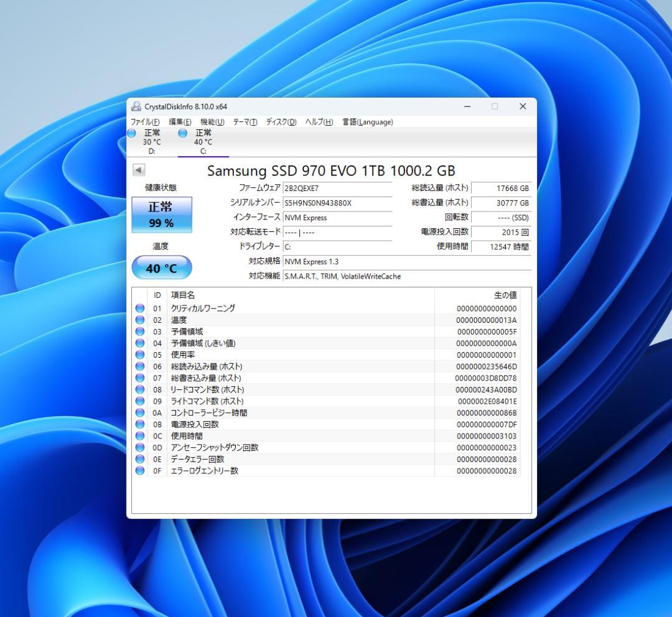Minimize the CrystalDiskInfo window
This screenshot has width=672, height=617.
(467, 106)
